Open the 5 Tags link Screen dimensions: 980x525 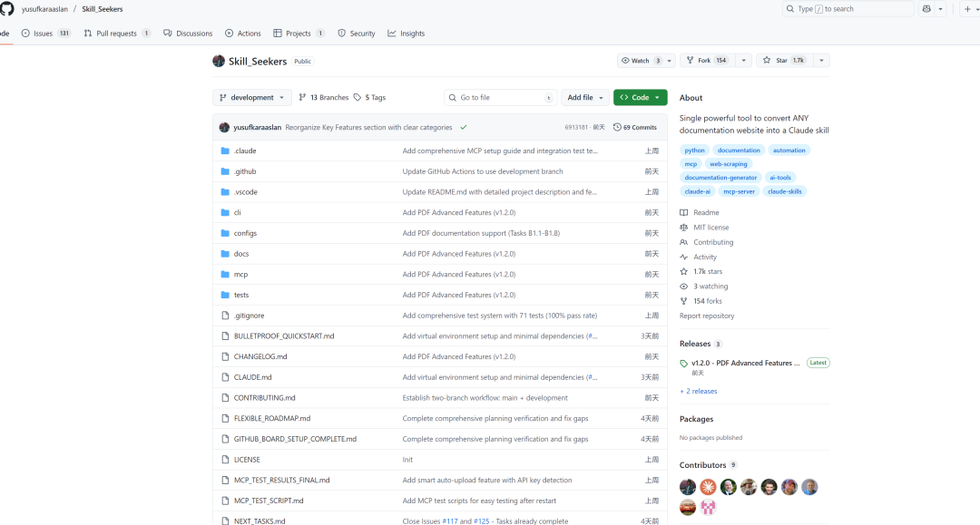[x=369, y=98]
